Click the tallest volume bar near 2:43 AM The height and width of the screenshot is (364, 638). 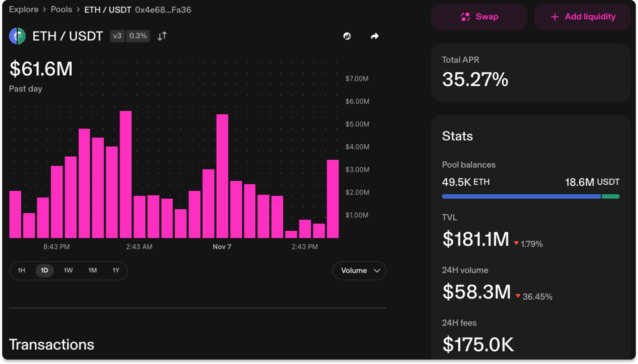click(125, 175)
